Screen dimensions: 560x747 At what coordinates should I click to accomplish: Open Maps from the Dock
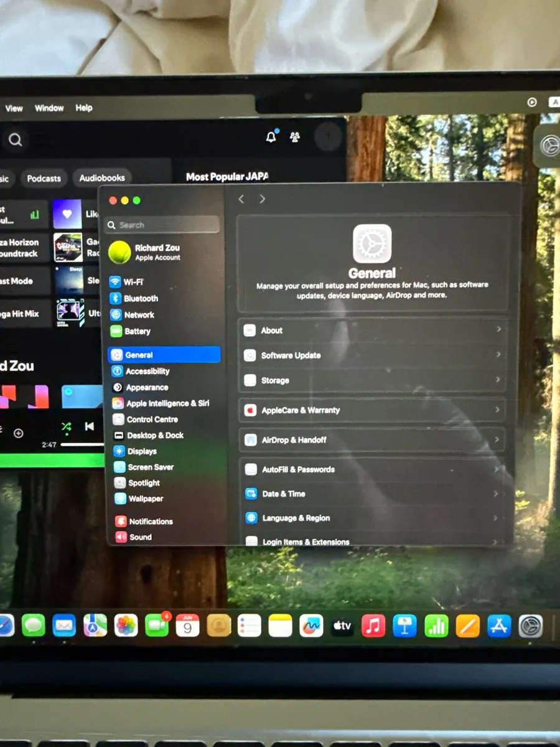point(95,625)
